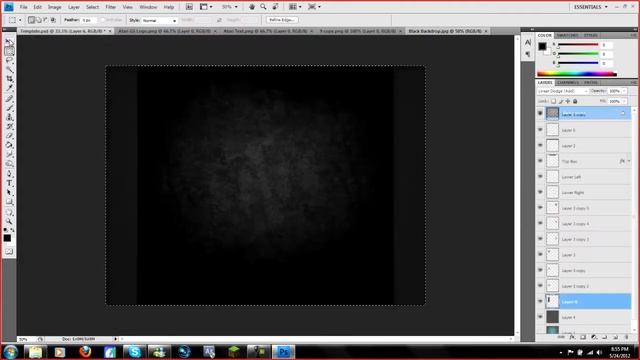Screen dimensions: 640x360
Task: Select the Gradient tool
Action: pos(9,145)
